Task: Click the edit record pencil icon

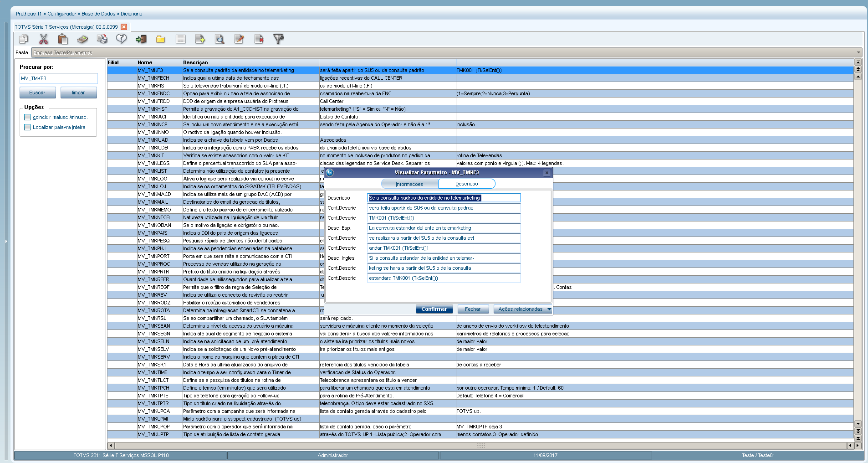Action: click(239, 39)
